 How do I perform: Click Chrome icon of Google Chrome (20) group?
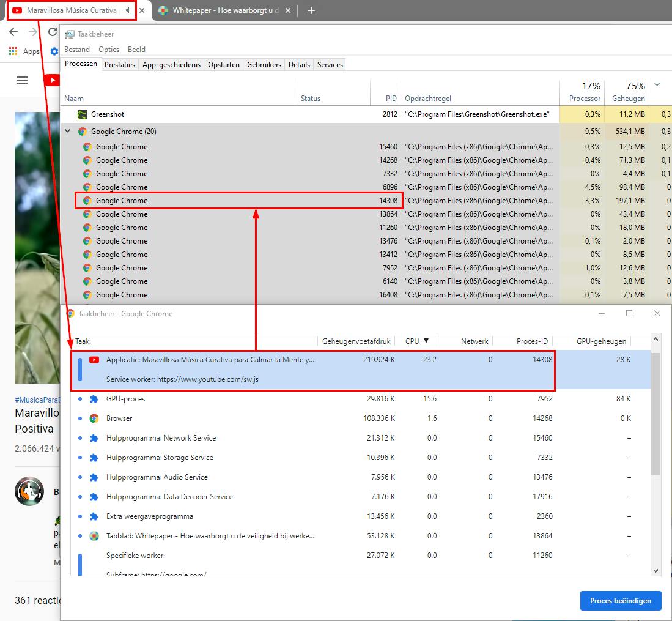pos(83,131)
